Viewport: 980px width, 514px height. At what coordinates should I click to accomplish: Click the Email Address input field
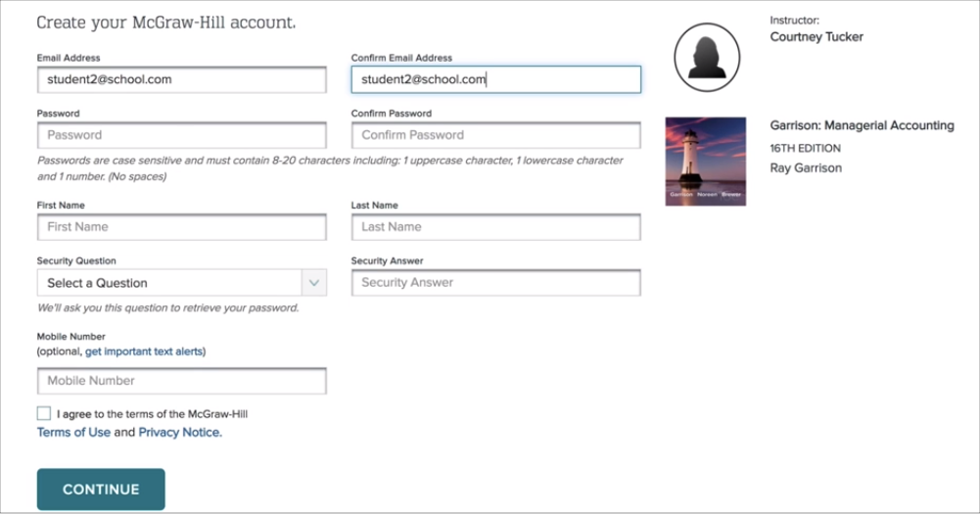[182, 80]
